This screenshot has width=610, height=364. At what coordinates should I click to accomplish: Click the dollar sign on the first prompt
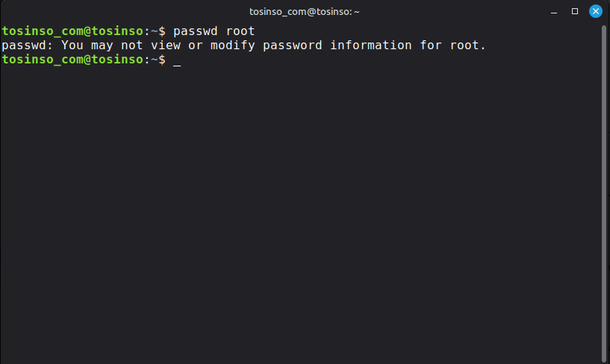(x=162, y=31)
